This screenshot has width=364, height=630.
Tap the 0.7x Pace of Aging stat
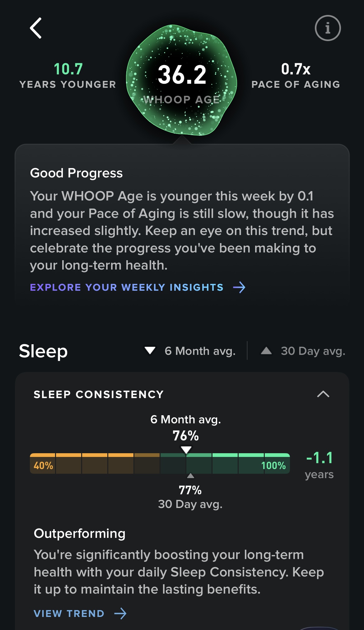296,76
